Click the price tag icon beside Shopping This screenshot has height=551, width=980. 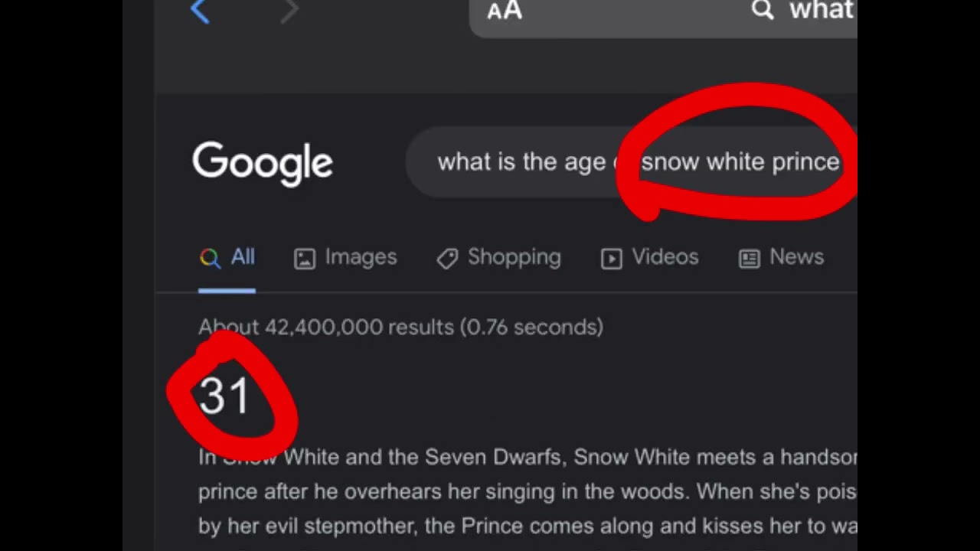coord(447,259)
